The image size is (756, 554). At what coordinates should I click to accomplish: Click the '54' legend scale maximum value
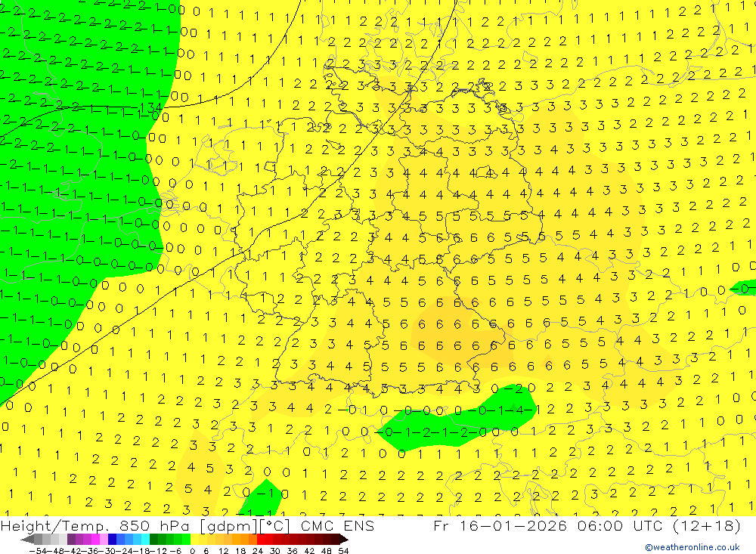[x=343, y=551]
